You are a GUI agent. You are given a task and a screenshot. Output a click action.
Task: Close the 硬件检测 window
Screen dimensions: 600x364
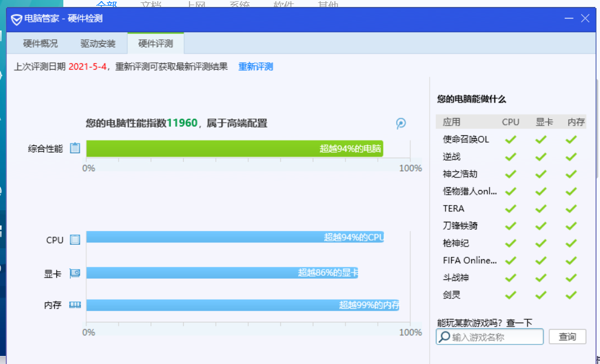pos(585,18)
